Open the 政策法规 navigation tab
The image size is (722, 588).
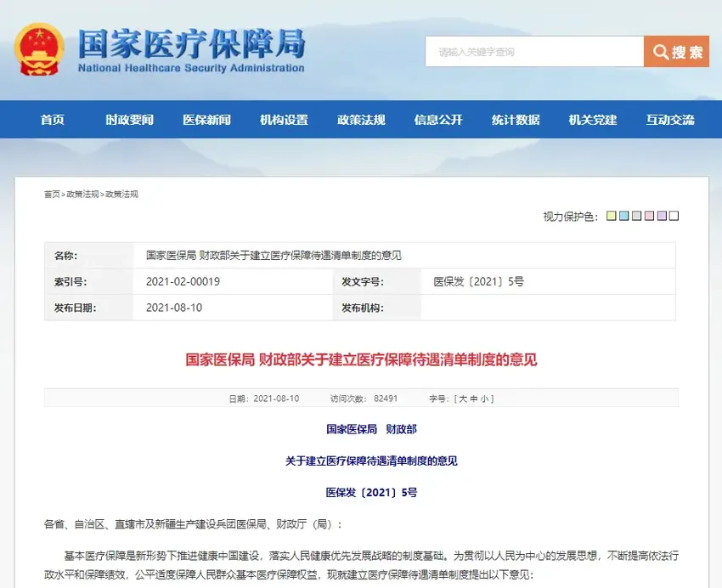(362, 120)
